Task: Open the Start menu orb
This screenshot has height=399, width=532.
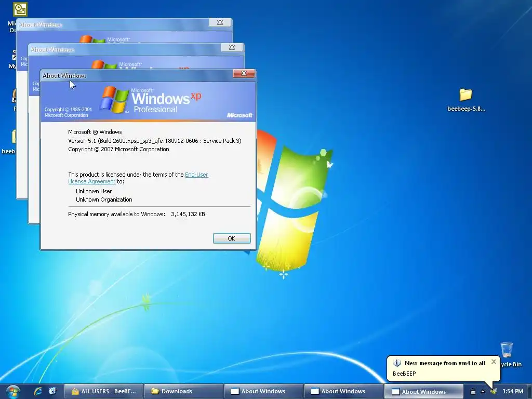Action: 12,392
